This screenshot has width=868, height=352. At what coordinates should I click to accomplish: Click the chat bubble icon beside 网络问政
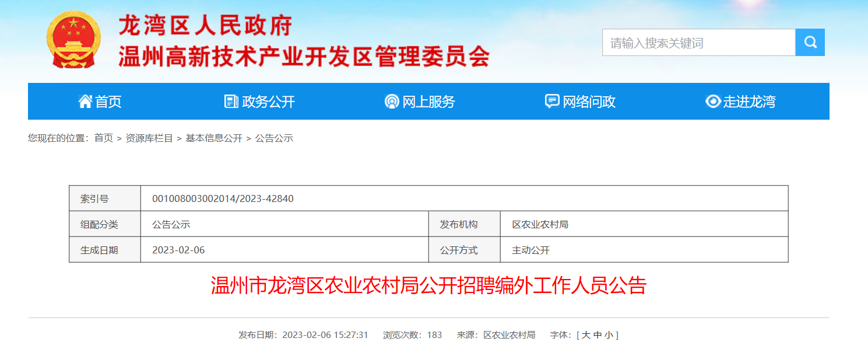coord(552,102)
